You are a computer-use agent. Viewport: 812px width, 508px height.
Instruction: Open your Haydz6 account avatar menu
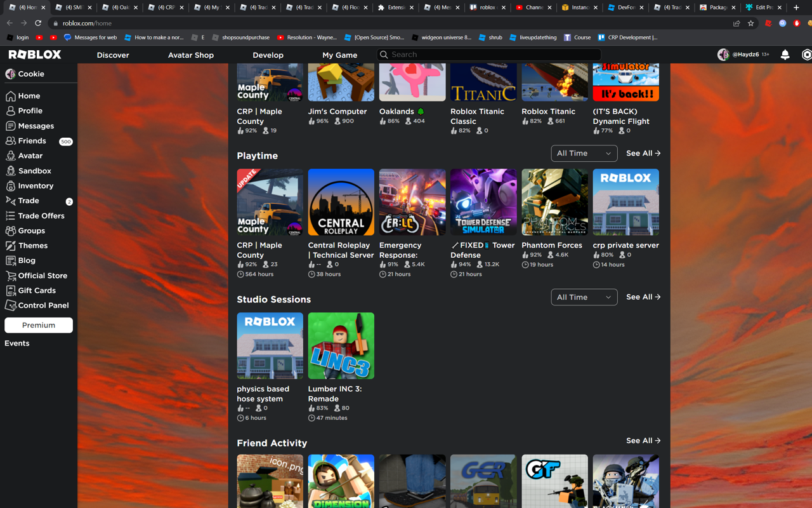point(723,55)
